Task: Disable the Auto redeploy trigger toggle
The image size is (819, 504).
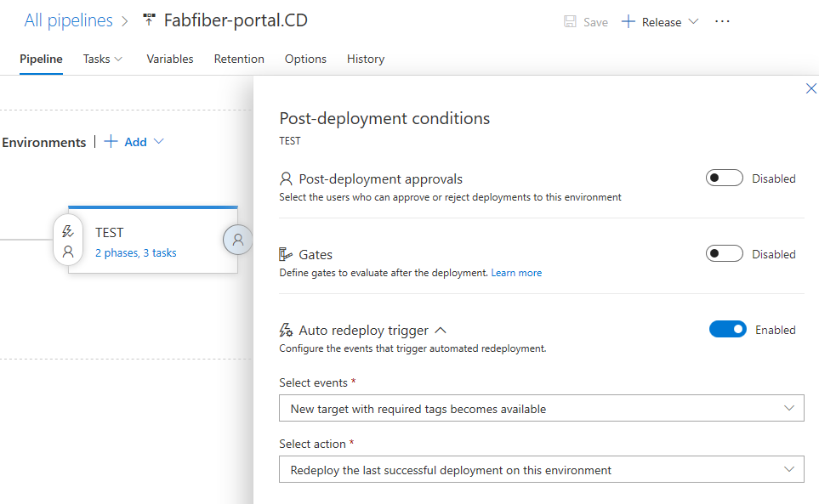Action: pos(727,330)
